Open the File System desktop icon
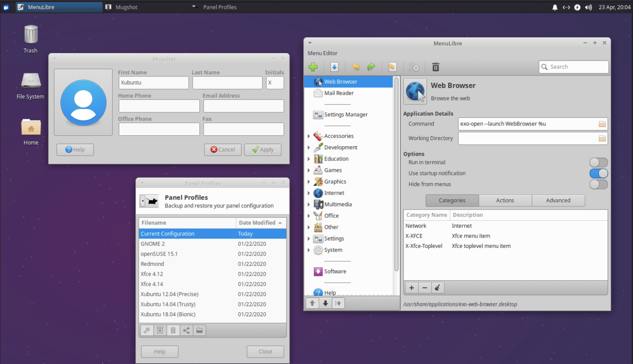Viewport: 633px width, 364px height. 31,81
